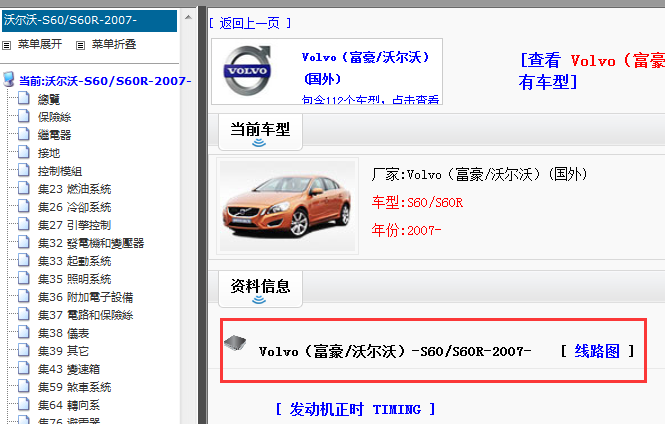This screenshot has height=424, width=665.
Task: Click the red 年份:2007- text
Action: (406, 230)
